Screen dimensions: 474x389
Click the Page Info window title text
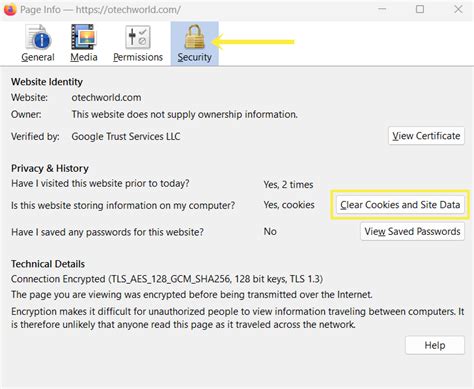(x=100, y=9)
